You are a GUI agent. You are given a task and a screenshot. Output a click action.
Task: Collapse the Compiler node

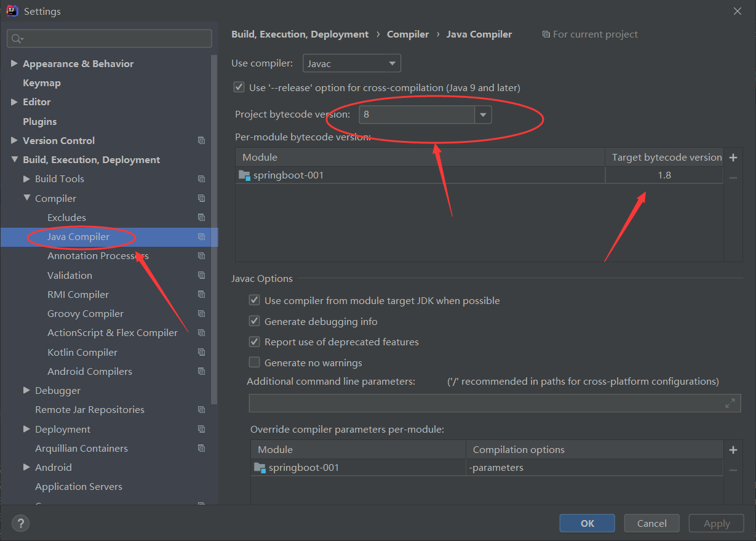pos(26,198)
